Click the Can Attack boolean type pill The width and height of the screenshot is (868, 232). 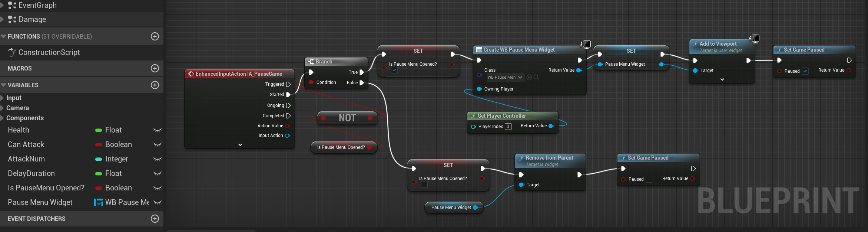point(99,145)
